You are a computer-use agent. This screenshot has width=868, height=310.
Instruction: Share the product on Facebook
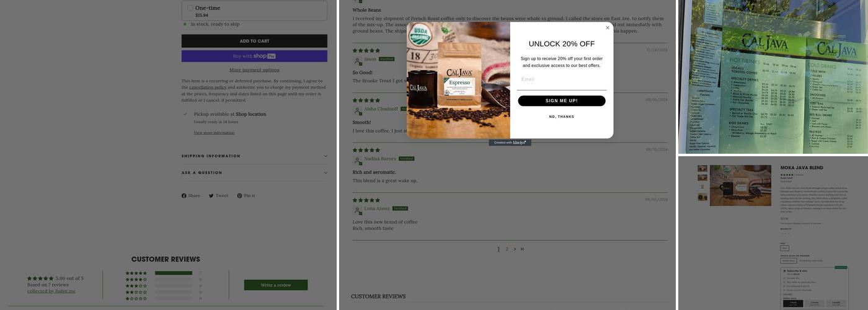[x=191, y=195]
